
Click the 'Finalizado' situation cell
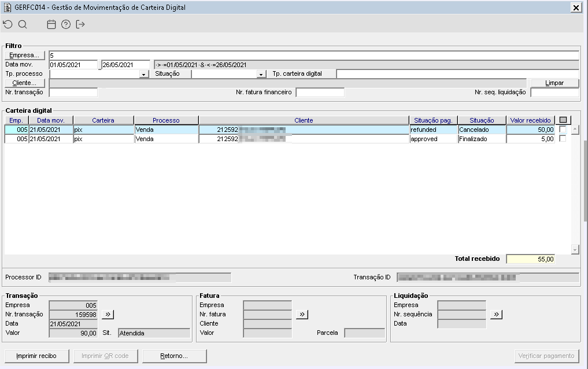coord(482,139)
